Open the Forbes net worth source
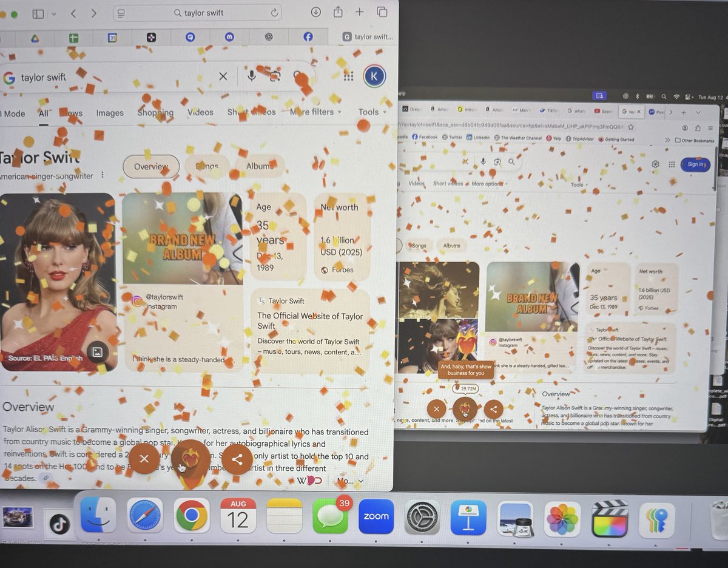Image resolution: width=728 pixels, height=568 pixels. (x=338, y=269)
